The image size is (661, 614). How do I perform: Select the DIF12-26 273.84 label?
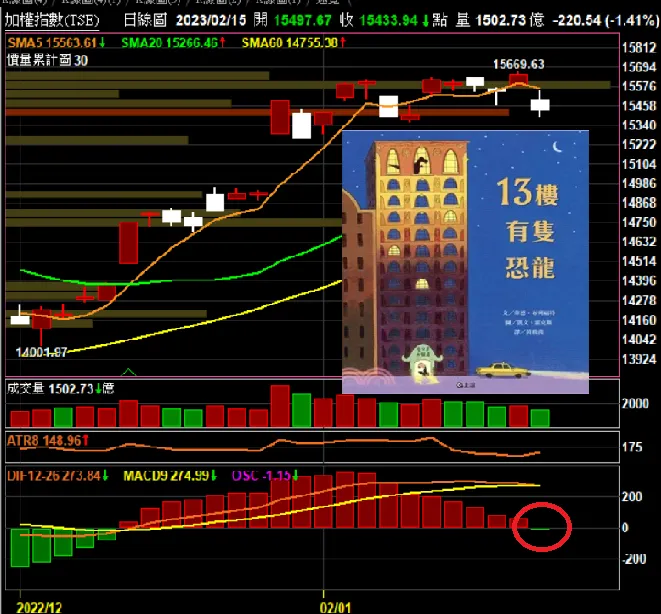click(58, 476)
